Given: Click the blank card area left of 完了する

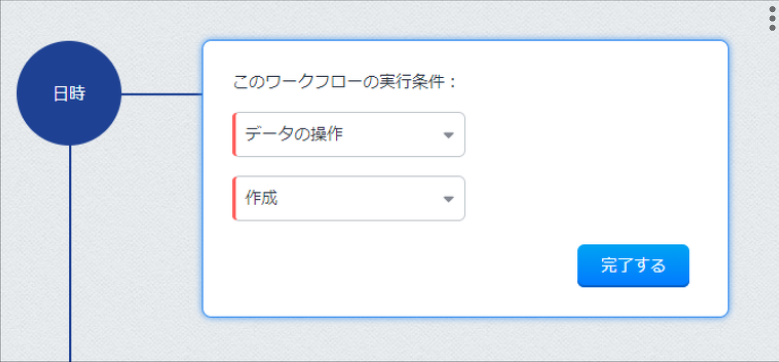Looking at the screenshot, I should tap(397, 266).
